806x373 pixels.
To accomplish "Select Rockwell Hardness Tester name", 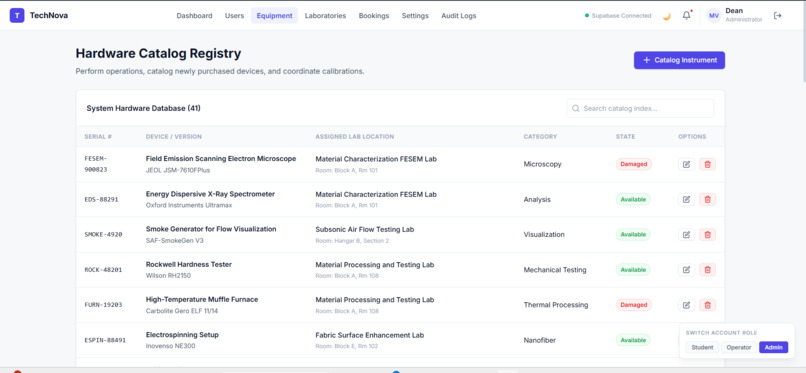I will 189,265.
